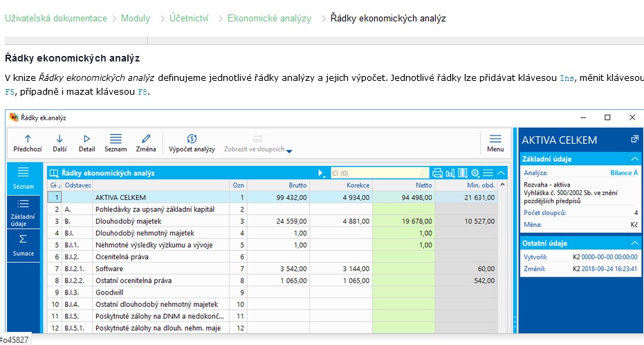
Task: Select row Goodwill
Action: tap(273, 293)
